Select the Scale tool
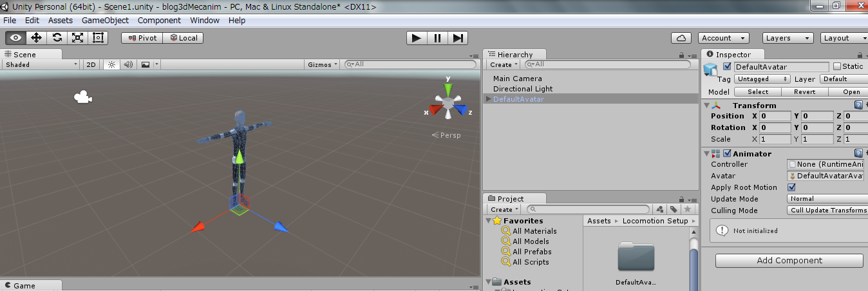This screenshot has width=868, height=291. [78, 38]
